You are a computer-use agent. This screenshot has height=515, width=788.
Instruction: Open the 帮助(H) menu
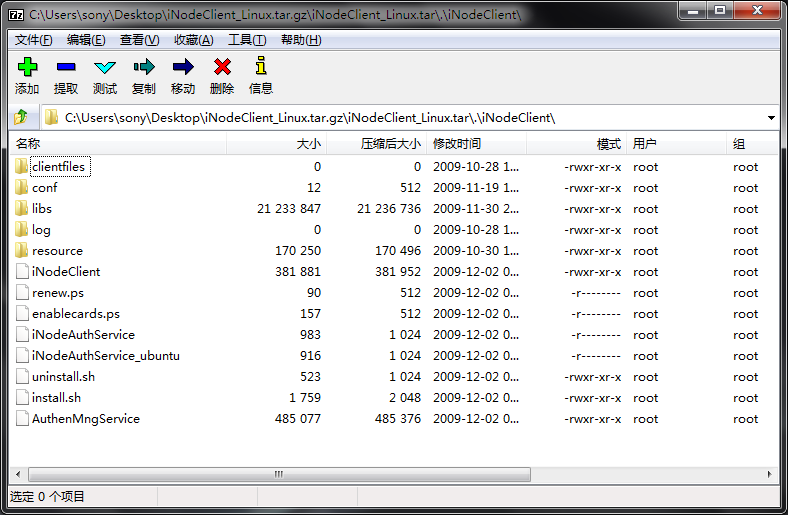(x=301, y=40)
